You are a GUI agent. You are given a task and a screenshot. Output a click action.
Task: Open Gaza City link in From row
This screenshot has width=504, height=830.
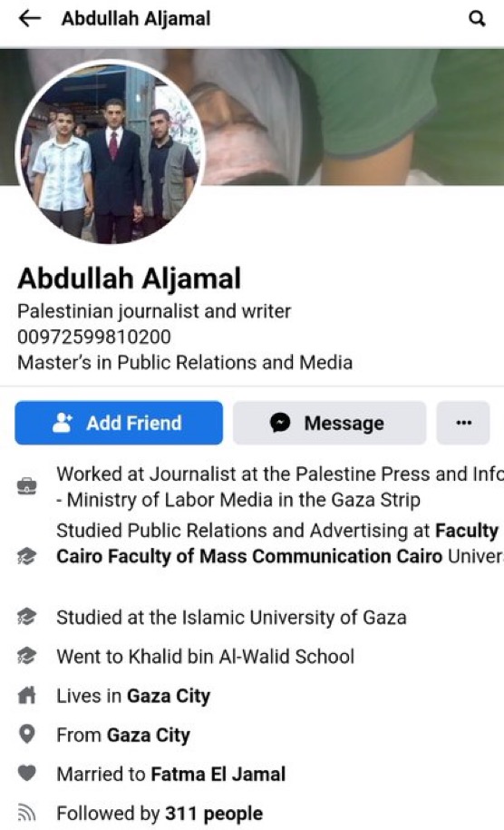click(149, 736)
